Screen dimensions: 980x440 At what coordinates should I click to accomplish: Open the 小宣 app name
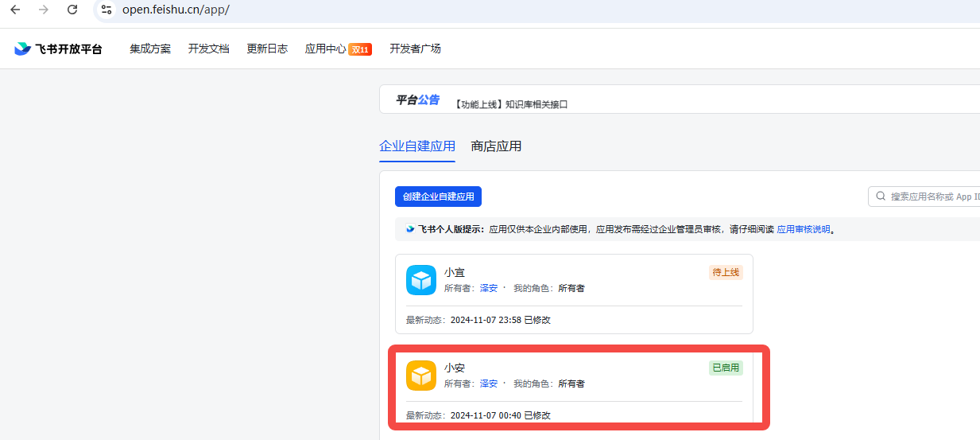pos(455,272)
